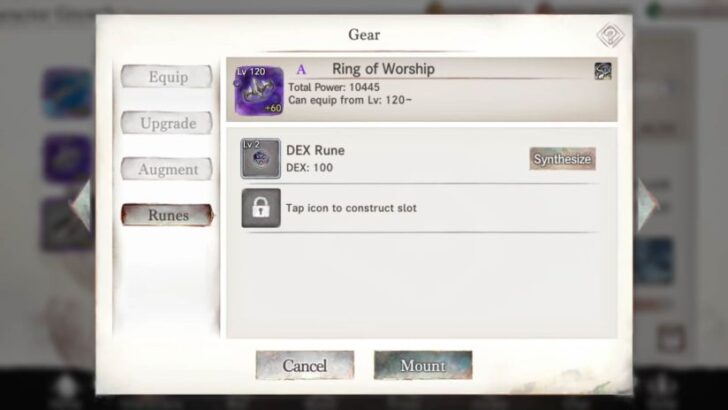The height and width of the screenshot is (410, 728).
Task: Select the Augment tab
Action: tap(167, 169)
